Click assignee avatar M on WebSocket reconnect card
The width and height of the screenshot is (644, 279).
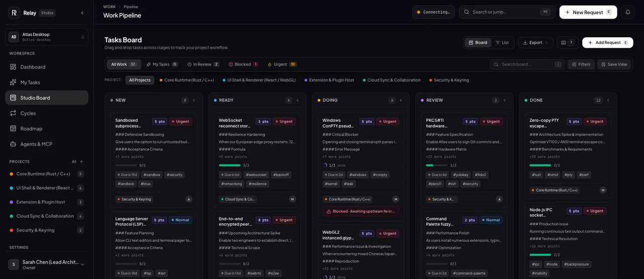click(x=292, y=199)
